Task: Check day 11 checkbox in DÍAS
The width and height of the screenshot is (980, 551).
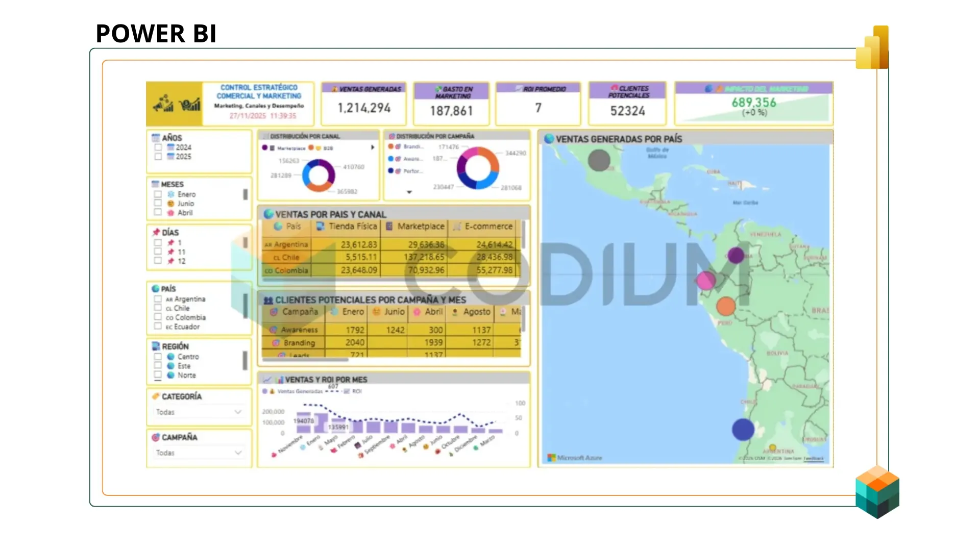Action: point(158,252)
